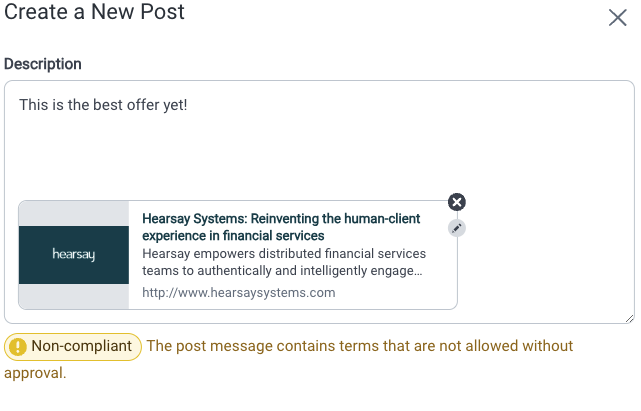Click the word "approval." in warning
The width and height of the screenshot is (641, 411).
(35, 373)
